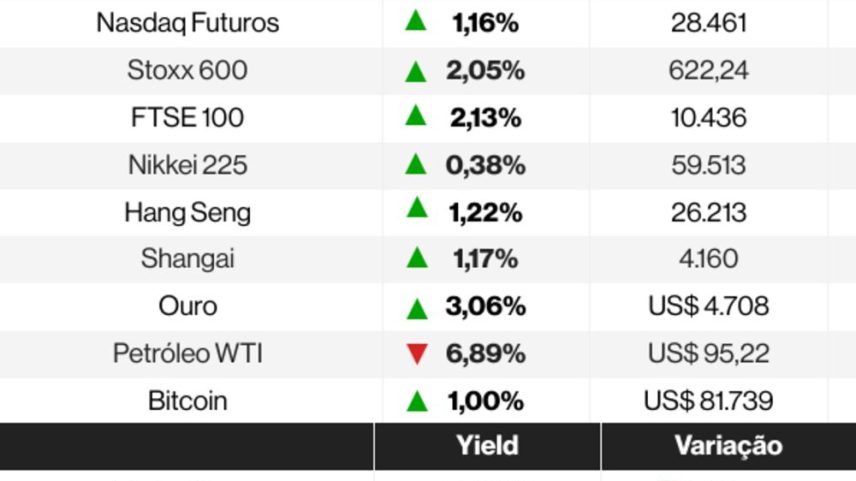Screen dimensions: 856x481
Task: Click the Hang Seng label
Action: tap(187, 212)
